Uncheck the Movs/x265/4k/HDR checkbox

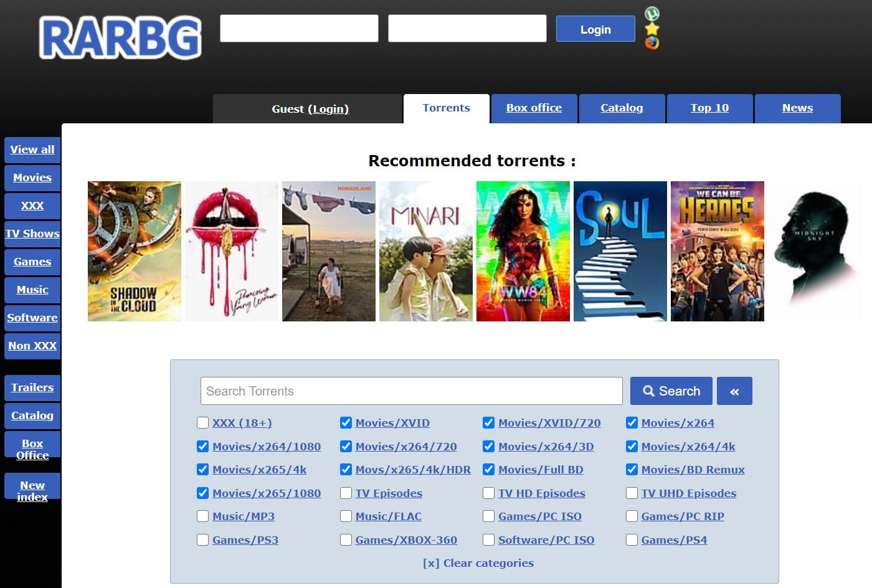pos(346,470)
